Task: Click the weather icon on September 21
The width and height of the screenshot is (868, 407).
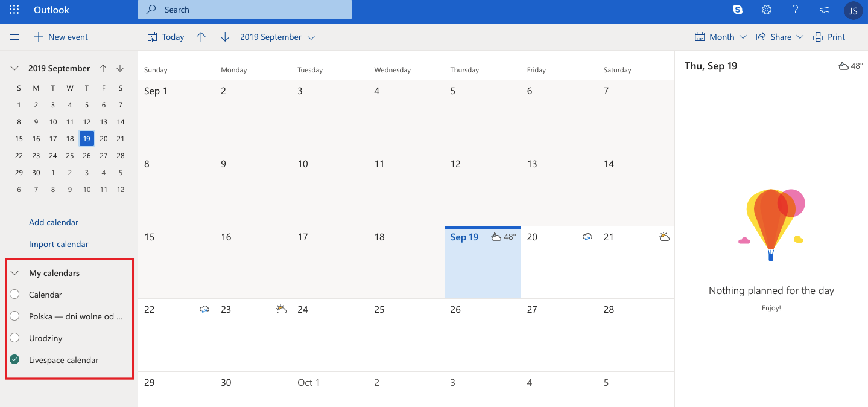Action: [664, 237]
